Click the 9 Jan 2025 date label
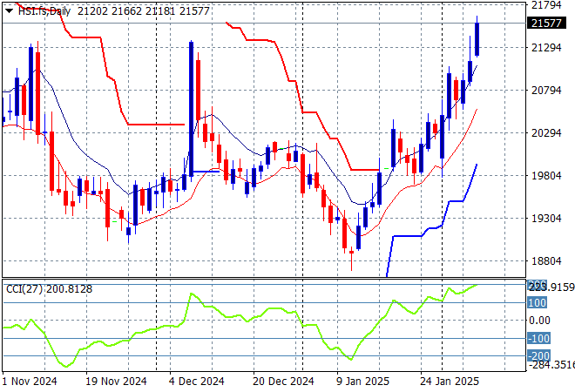 tap(362, 382)
